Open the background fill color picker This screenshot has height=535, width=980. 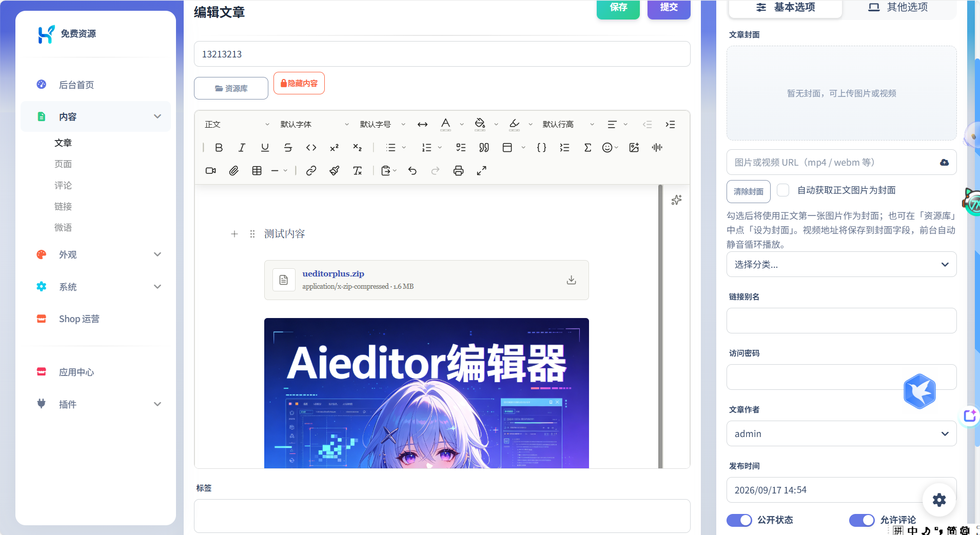click(480, 125)
